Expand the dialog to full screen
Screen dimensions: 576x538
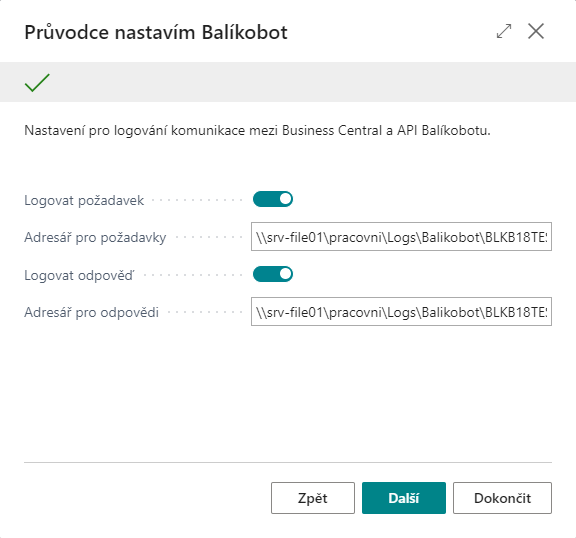pos(504,31)
